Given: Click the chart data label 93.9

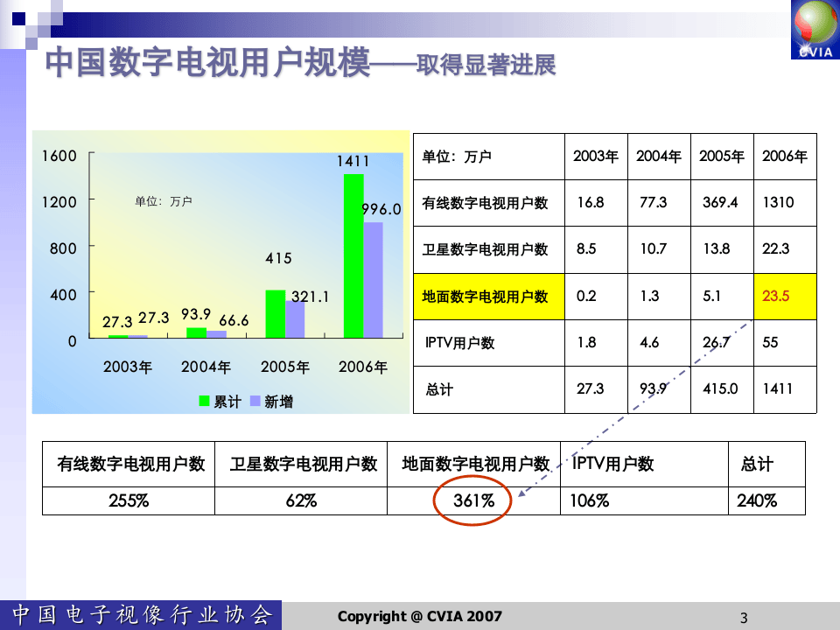Looking at the screenshot, I should click(195, 314).
